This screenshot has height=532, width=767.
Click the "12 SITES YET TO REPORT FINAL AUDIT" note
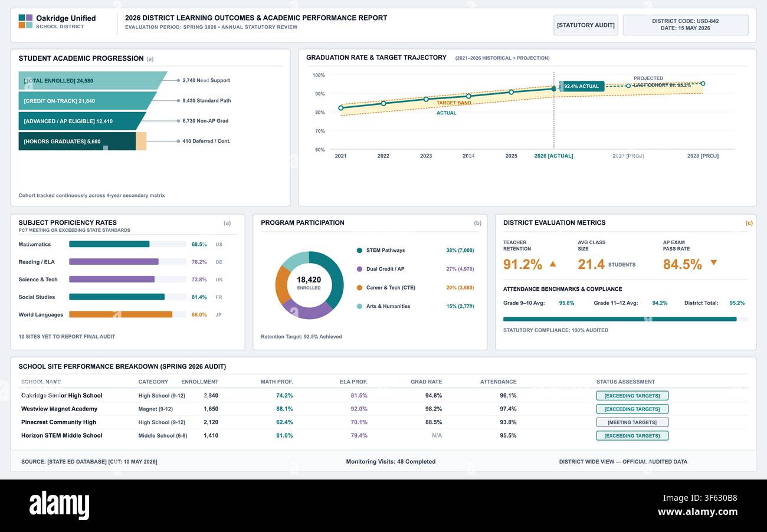coord(67,337)
